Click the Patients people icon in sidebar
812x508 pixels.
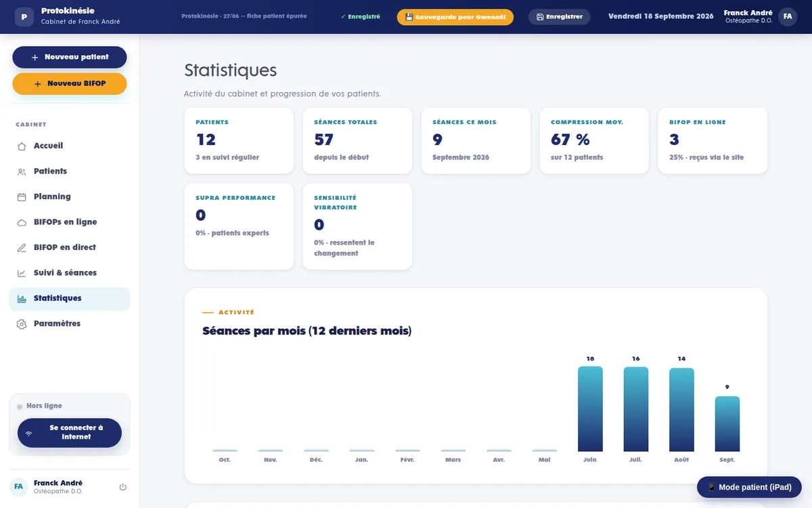(22, 171)
